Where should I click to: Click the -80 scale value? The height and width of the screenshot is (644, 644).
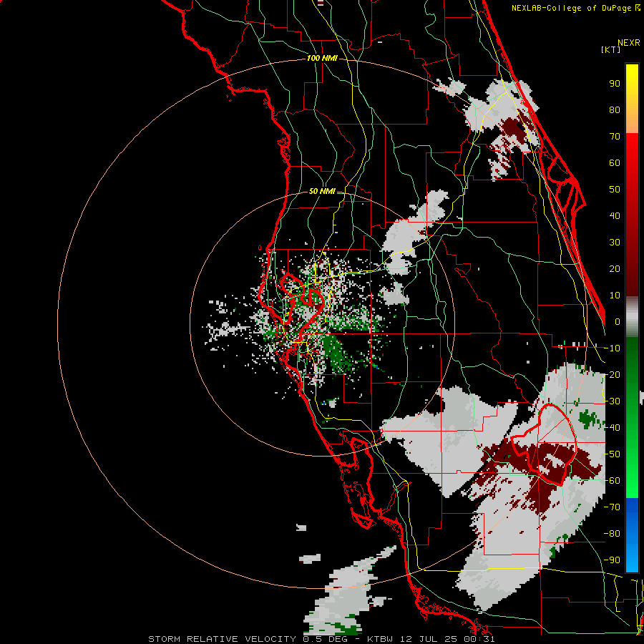click(612, 534)
